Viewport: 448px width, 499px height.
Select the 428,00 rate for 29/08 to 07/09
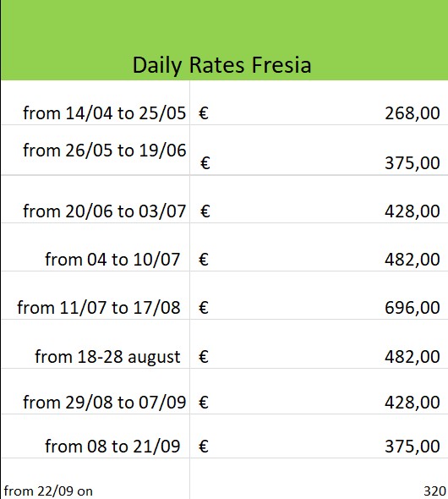point(319,392)
